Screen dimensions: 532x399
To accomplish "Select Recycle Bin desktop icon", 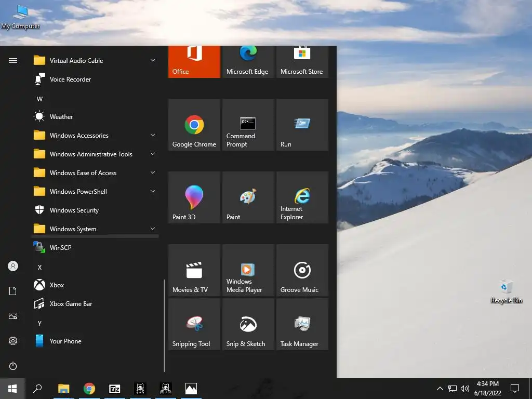I will 506,292.
